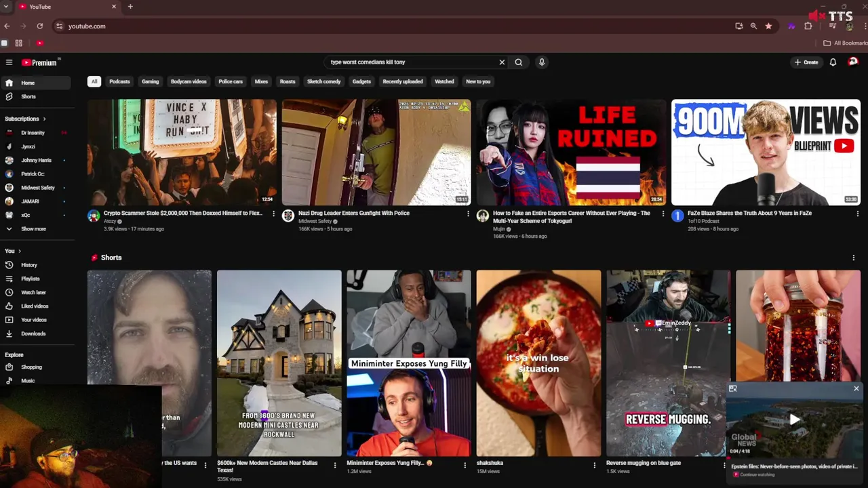Select the Podcasts filter chip
Image resolution: width=868 pixels, height=488 pixels.
tap(119, 81)
